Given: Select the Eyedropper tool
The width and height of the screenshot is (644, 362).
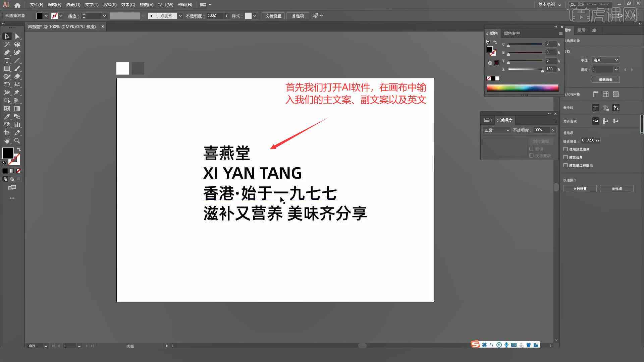Looking at the screenshot, I should click(7, 117).
